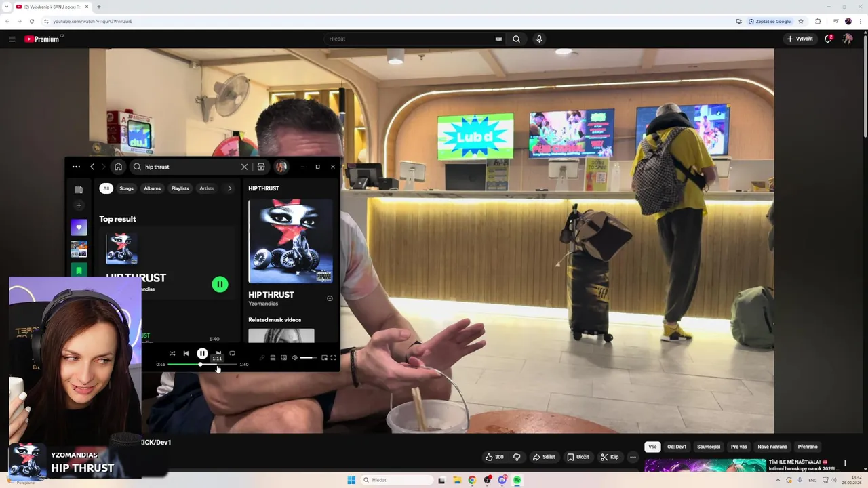Open HIP THRUST title in now-playing panel
This screenshot has height=488, width=868.
pyautogui.click(x=271, y=295)
